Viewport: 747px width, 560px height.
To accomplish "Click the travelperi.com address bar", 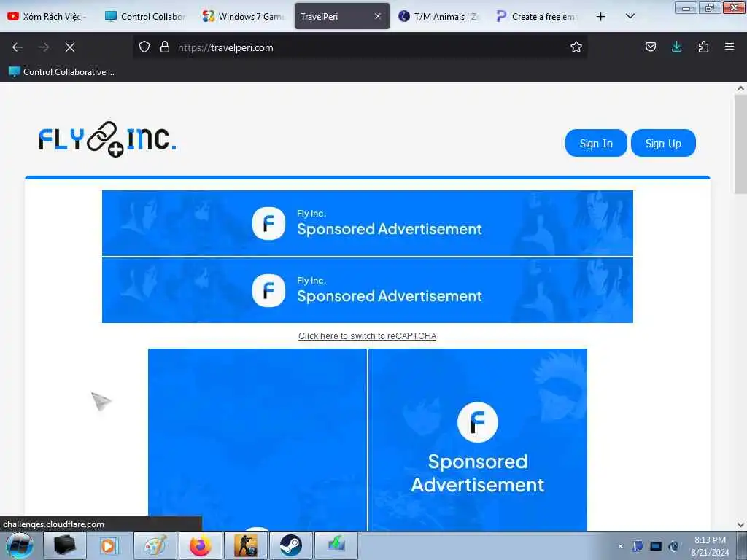I will pyautogui.click(x=360, y=47).
